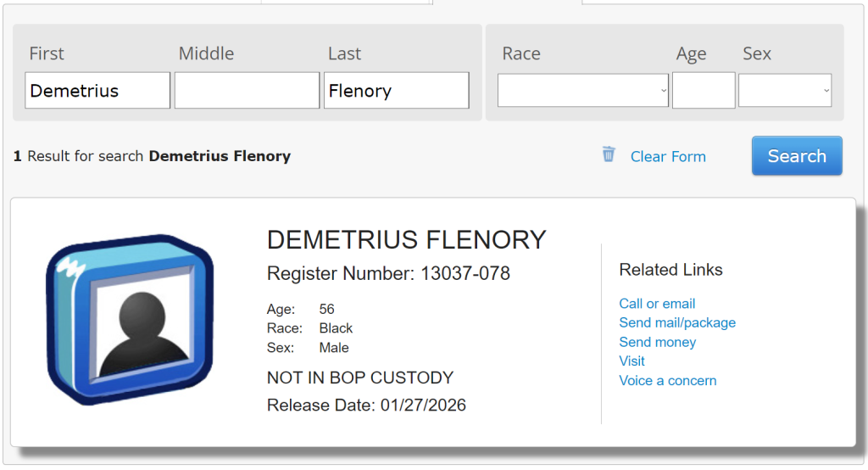Click the DEMETRIUS FLENORY result heading
Viewport: 868px width, 470px height.
pos(407,240)
